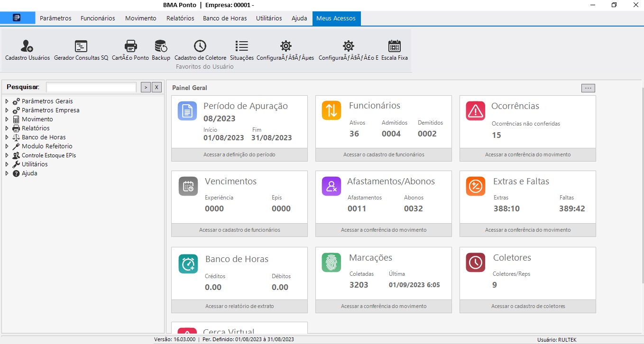
Task: Click Acessar a conferência under Marcações
Action: click(384, 306)
